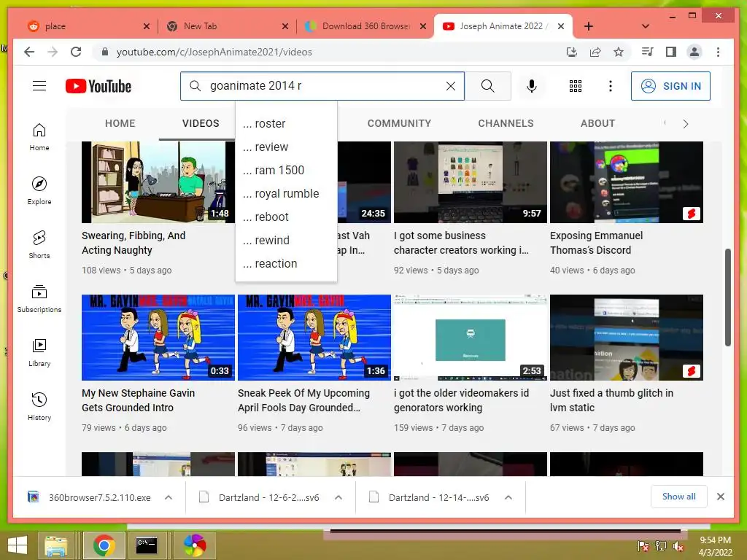Go to Home in the sidebar
The width and height of the screenshot is (747, 560).
click(39, 137)
